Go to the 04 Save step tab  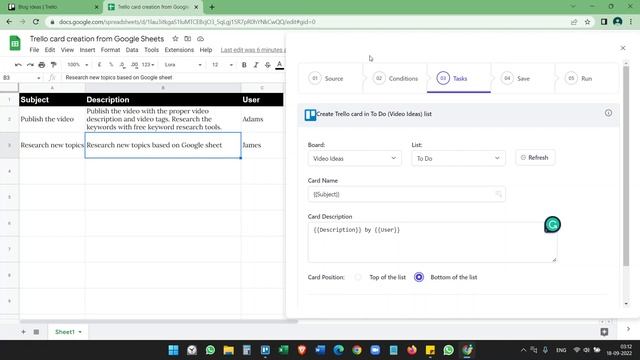pos(523,78)
